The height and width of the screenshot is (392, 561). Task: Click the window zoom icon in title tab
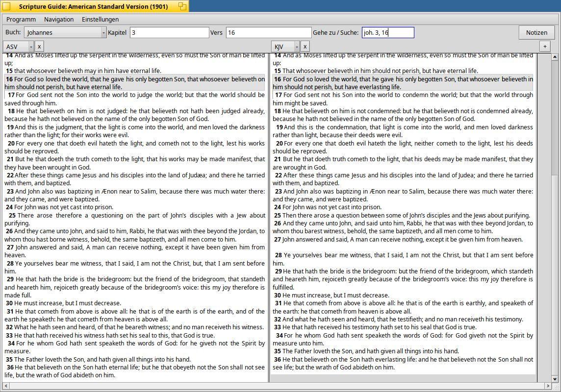click(x=182, y=6)
